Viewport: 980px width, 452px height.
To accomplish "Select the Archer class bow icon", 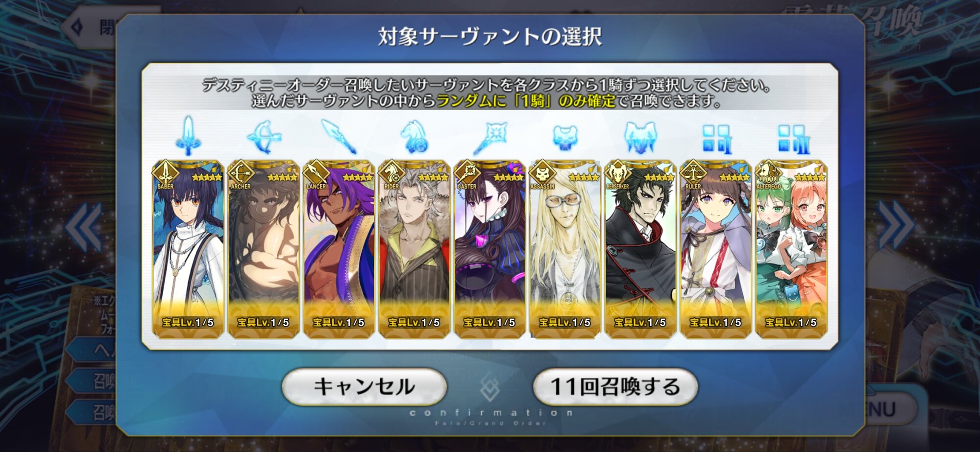I will pyautogui.click(x=264, y=137).
